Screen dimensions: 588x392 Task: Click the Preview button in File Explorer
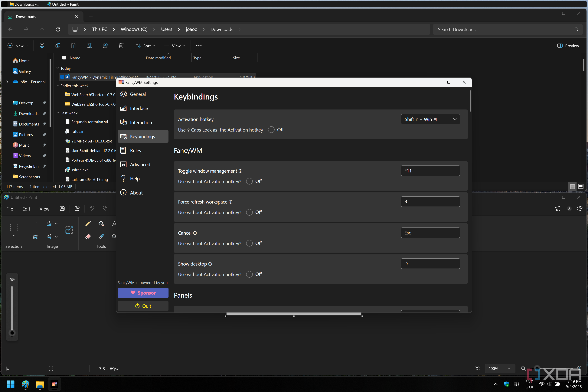pyautogui.click(x=568, y=46)
